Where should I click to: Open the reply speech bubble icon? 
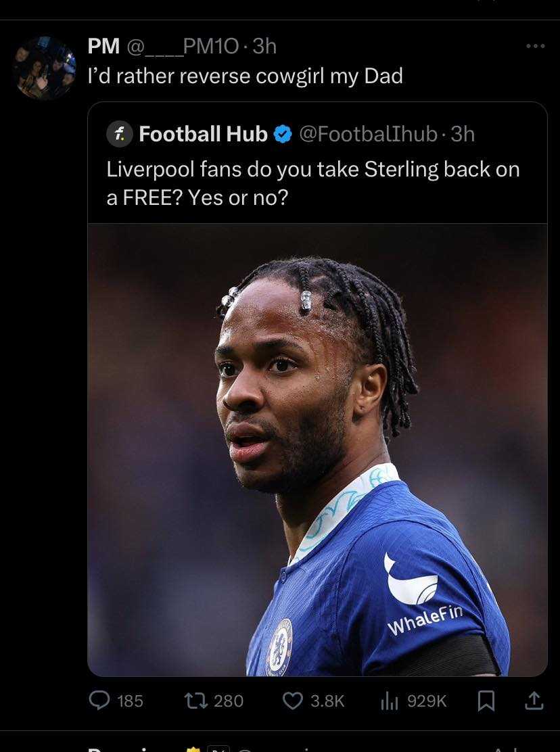click(x=99, y=701)
